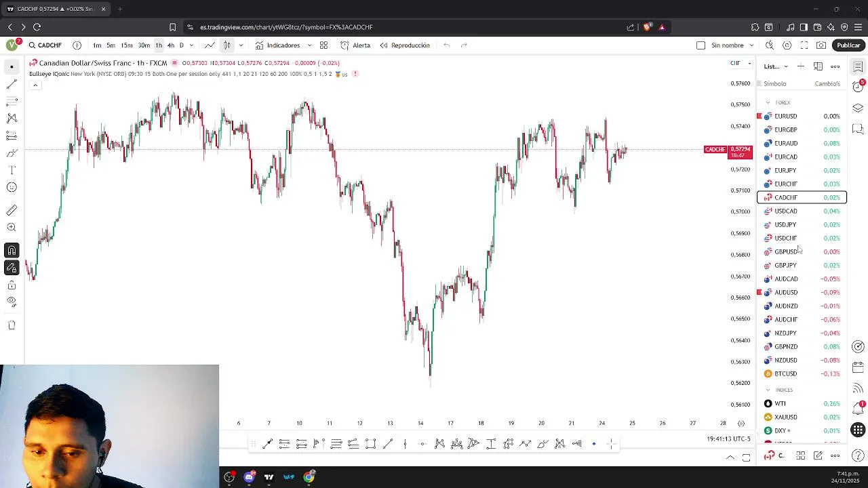Take a chart snapshot with camera icon
This screenshot has height=488, width=868.
click(x=821, y=45)
